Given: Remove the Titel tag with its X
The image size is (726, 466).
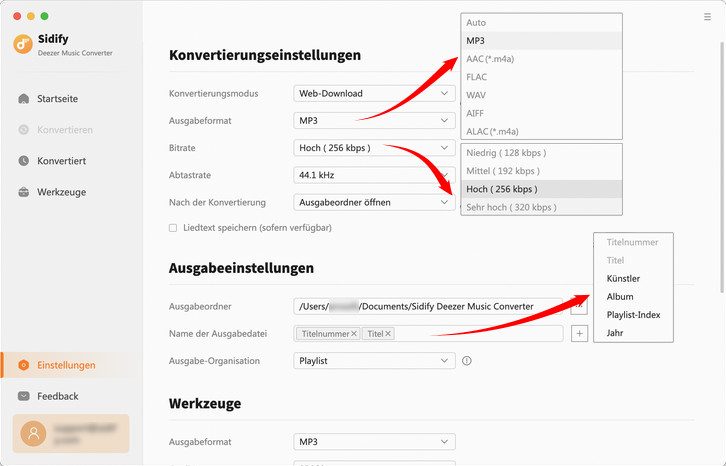Looking at the screenshot, I should [x=388, y=334].
